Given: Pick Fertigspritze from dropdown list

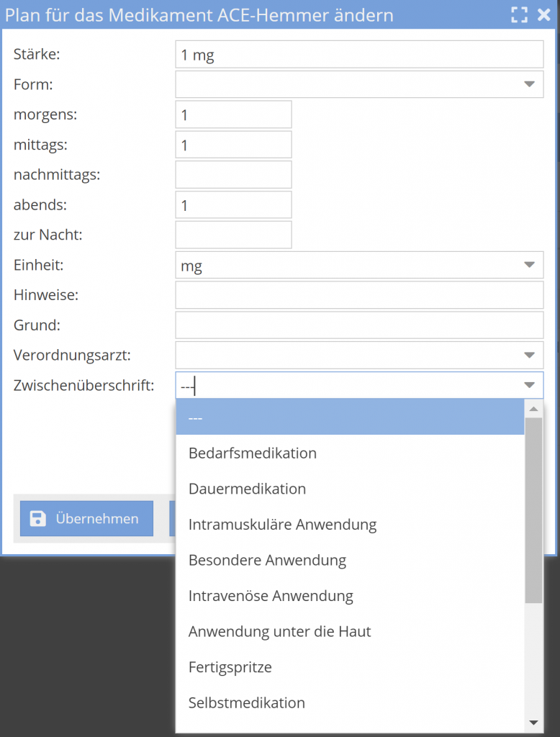Looking at the screenshot, I should (350, 667).
